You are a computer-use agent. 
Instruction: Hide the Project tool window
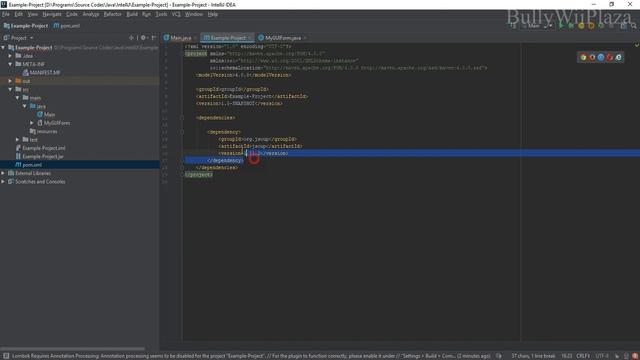pyautogui.click(x=153, y=38)
